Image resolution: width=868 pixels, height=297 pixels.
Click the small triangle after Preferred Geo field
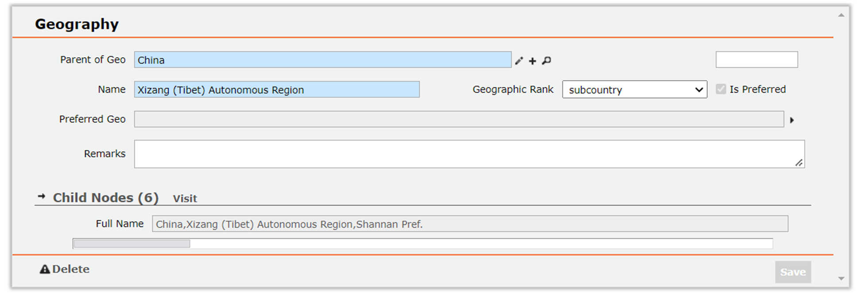793,120
